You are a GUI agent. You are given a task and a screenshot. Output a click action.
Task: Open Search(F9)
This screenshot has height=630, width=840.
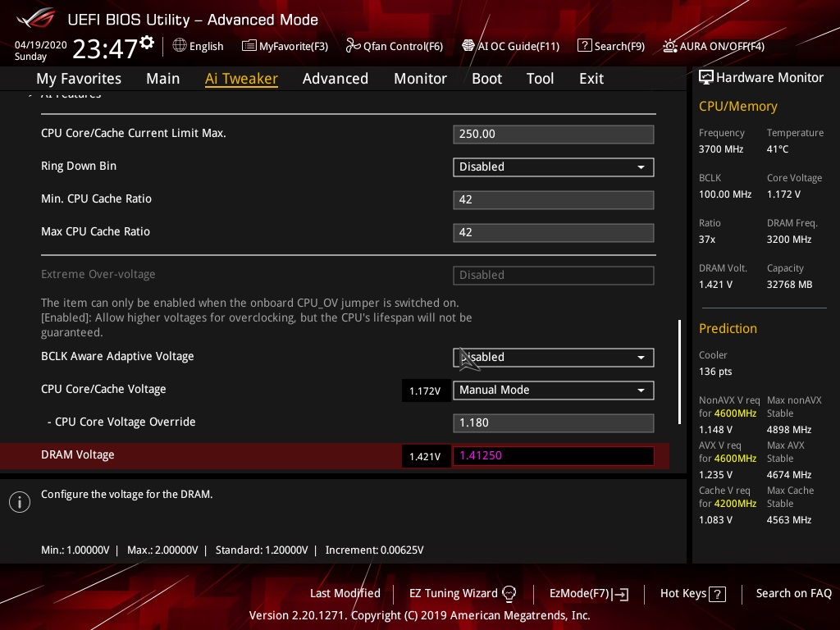point(611,46)
